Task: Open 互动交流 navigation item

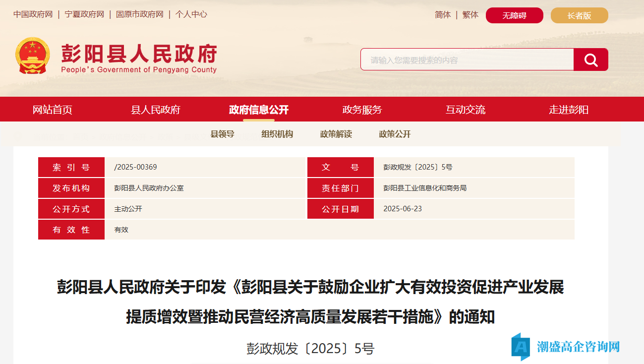Action: coord(466,110)
